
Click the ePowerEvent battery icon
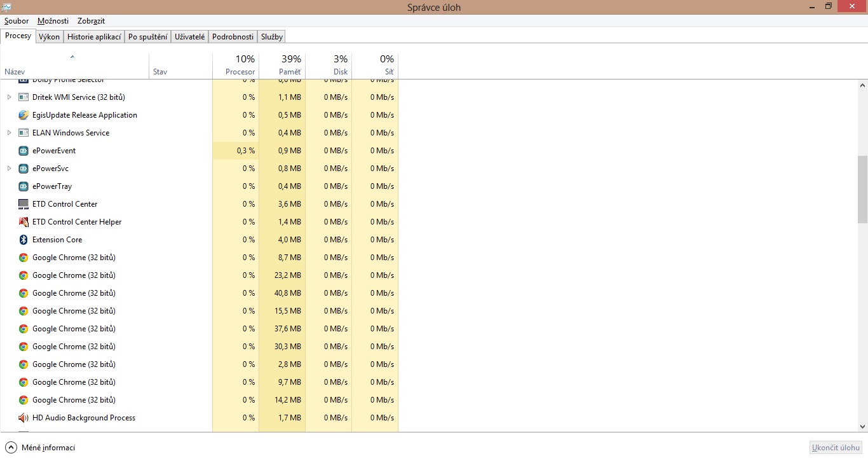pyautogui.click(x=24, y=151)
